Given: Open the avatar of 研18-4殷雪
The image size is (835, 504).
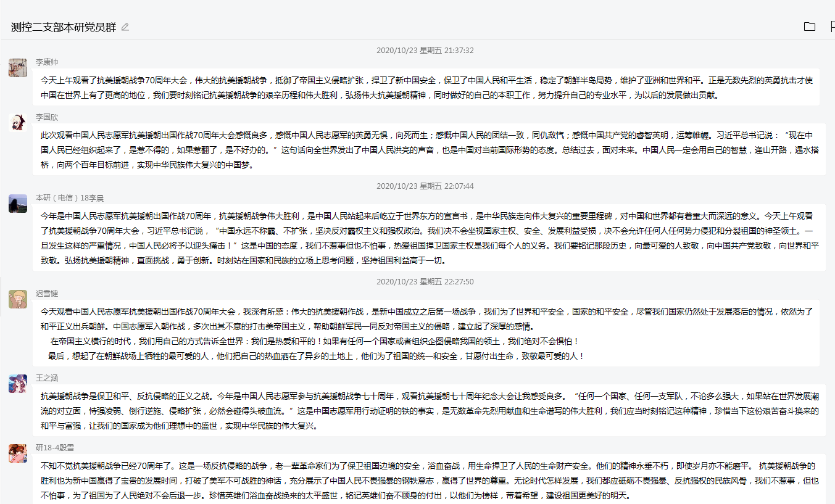Looking at the screenshot, I should click(17, 453).
